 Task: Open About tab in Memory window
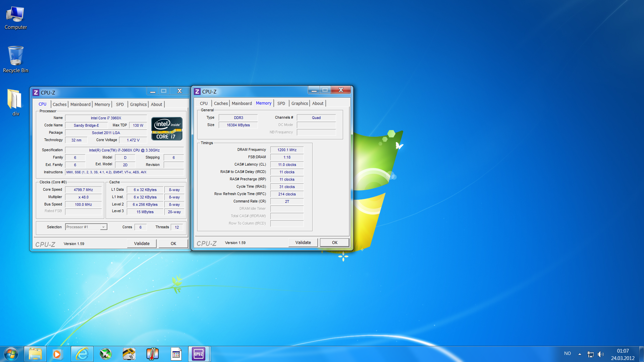pos(318,103)
